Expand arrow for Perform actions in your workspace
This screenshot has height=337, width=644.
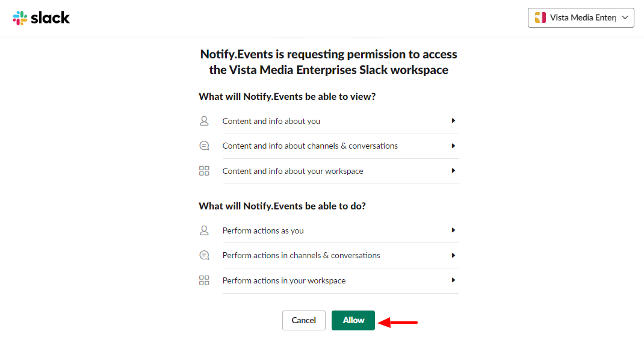[x=453, y=280]
